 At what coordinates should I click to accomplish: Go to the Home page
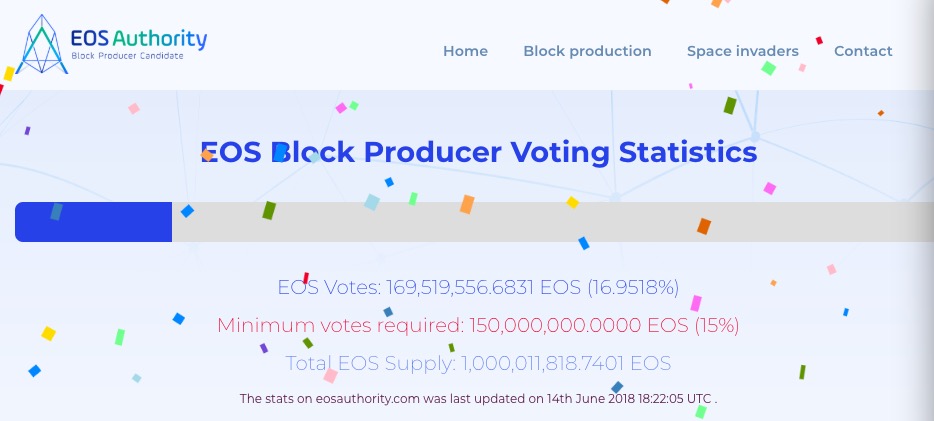click(x=465, y=51)
